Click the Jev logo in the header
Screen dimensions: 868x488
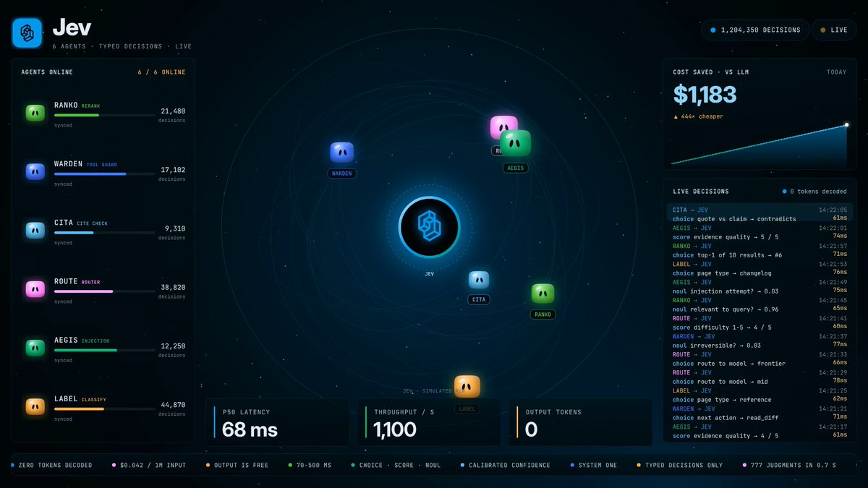coord(27,33)
